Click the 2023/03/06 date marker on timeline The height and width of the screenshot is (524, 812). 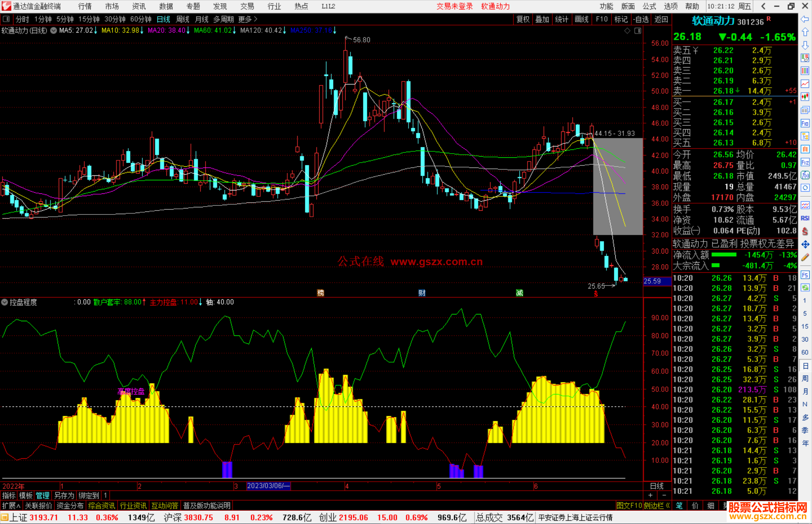268,486
